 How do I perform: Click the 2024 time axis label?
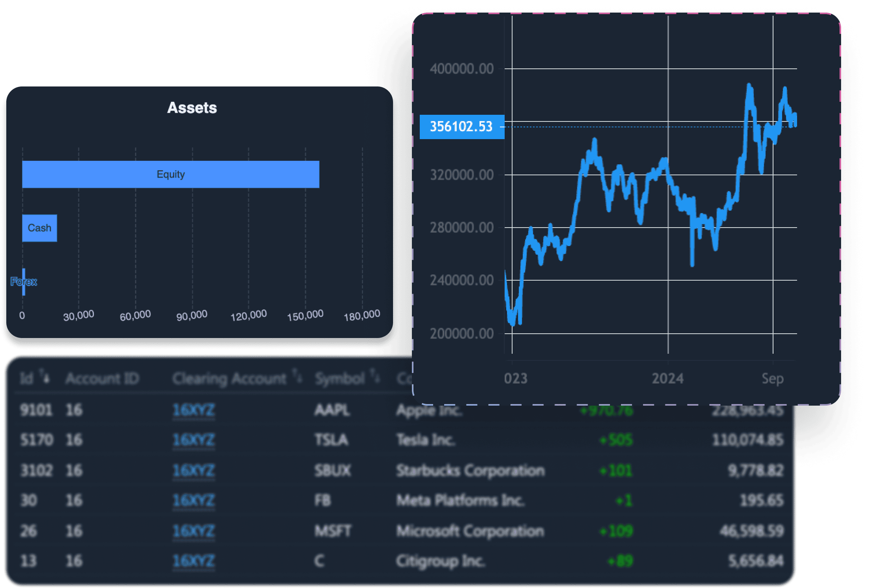668,379
